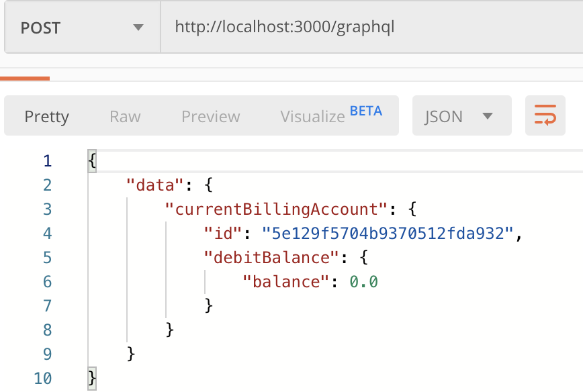Click the line-wrap icon
Viewport: 583px width, 392px height.
pyautogui.click(x=544, y=115)
